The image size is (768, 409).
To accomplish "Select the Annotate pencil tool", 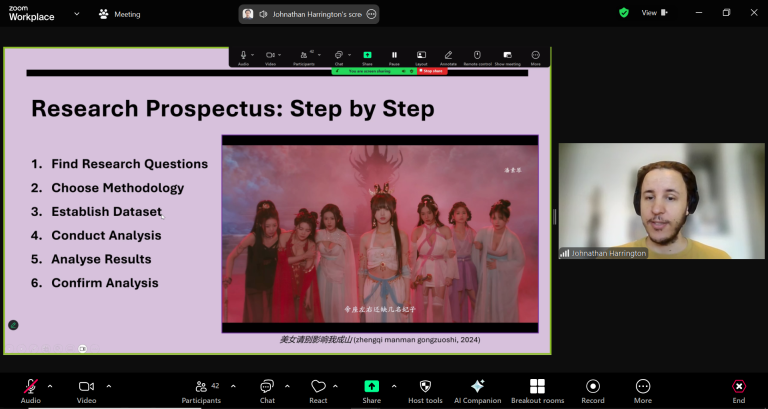I will (448, 57).
